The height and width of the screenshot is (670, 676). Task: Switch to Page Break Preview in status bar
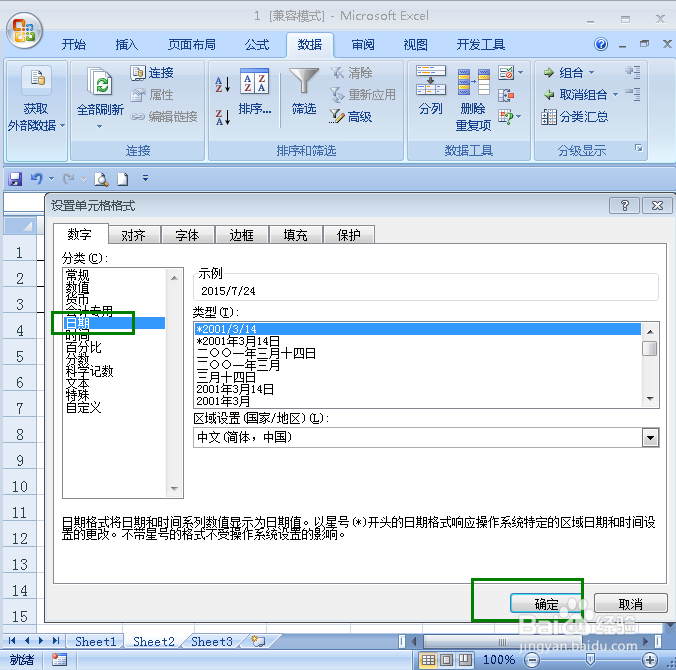pyautogui.click(x=465, y=660)
